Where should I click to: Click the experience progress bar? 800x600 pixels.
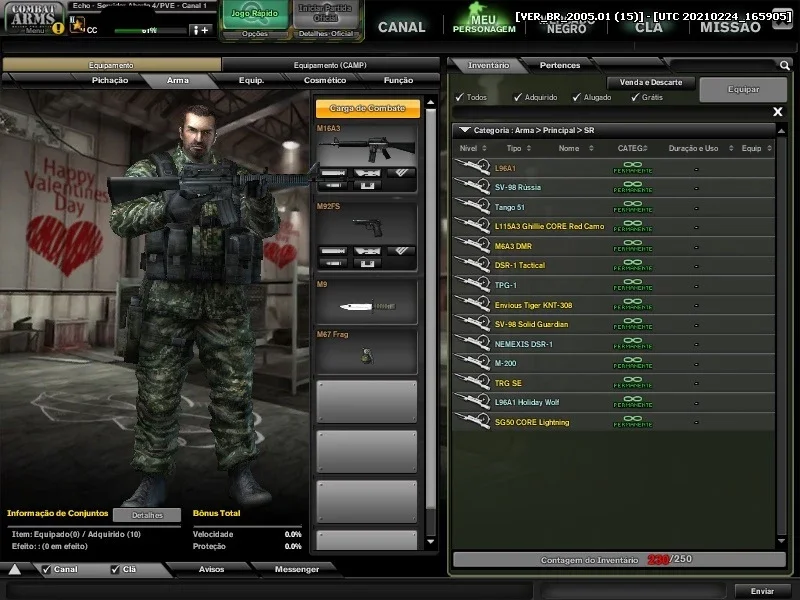pos(151,31)
